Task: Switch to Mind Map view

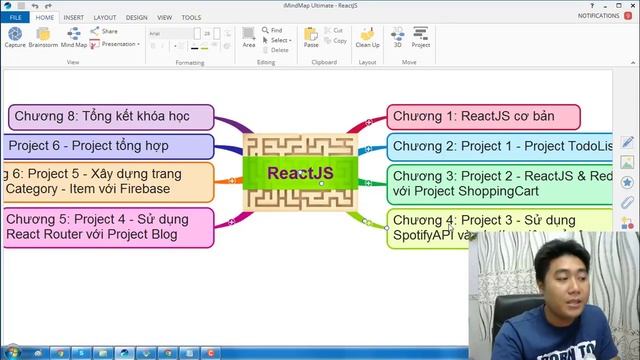Action: (74, 37)
